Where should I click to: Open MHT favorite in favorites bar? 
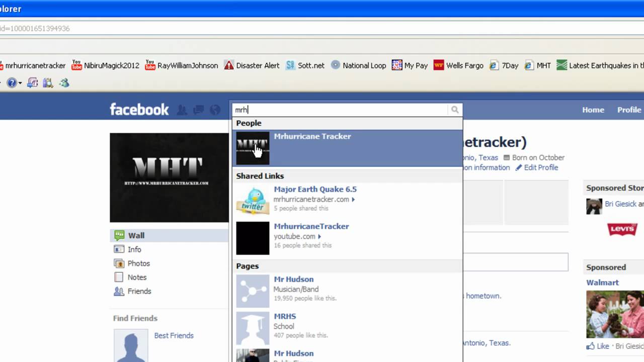pyautogui.click(x=537, y=65)
